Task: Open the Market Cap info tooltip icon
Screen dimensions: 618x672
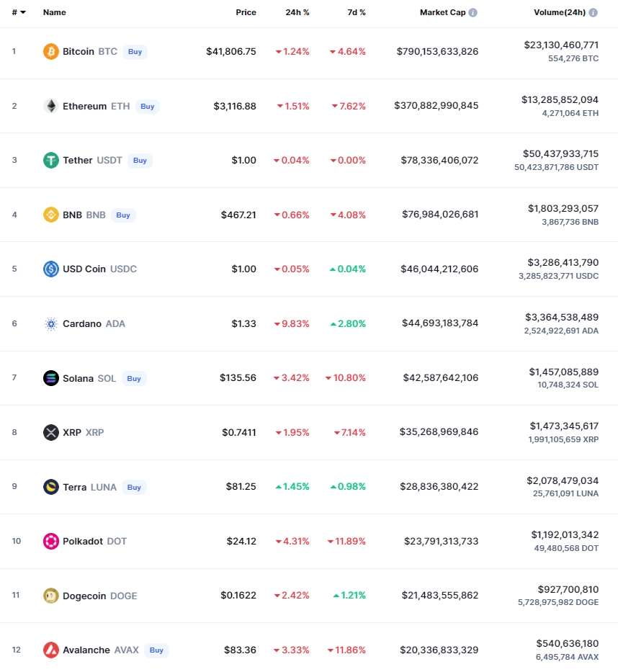Action: coord(473,12)
